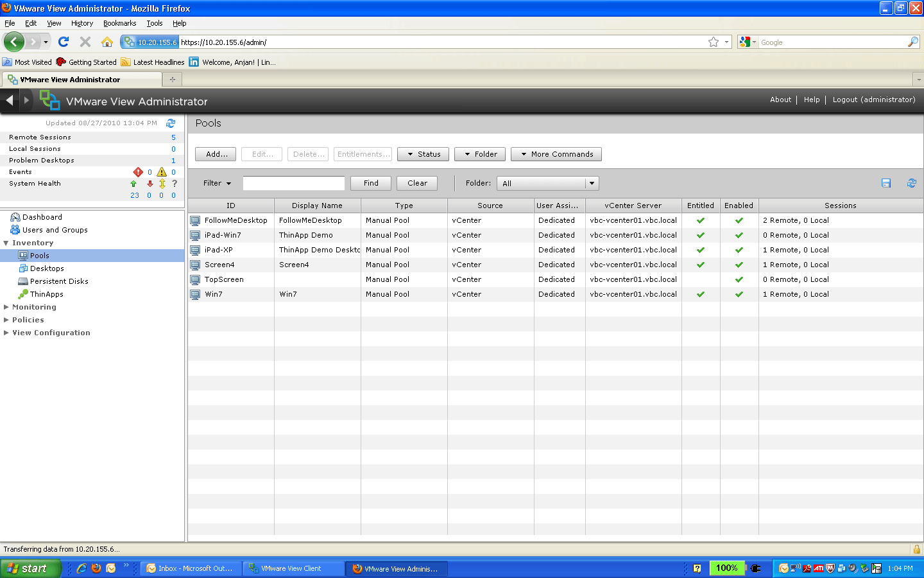Sort by the Sessions column header
The width and height of the screenshot is (924, 578).
point(841,206)
